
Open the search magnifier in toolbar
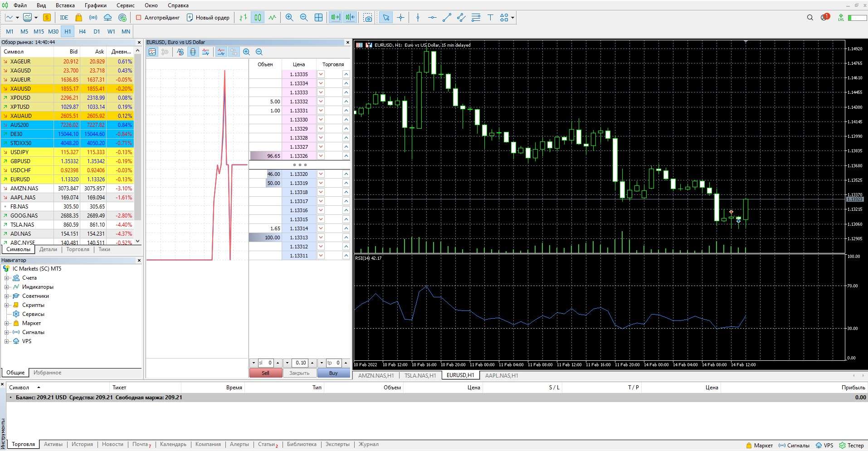click(810, 18)
